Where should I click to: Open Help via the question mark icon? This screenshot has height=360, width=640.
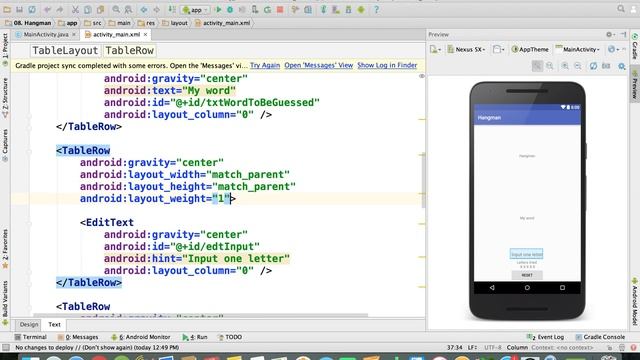click(376, 9)
